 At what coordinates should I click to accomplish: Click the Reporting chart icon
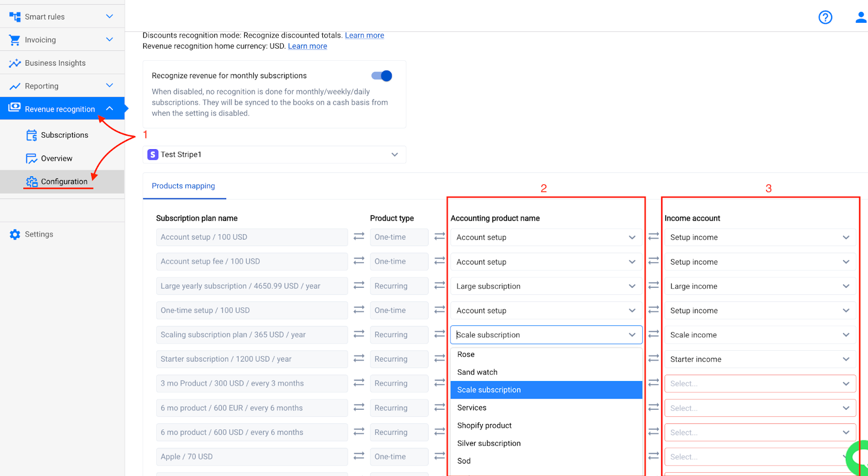point(15,86)
